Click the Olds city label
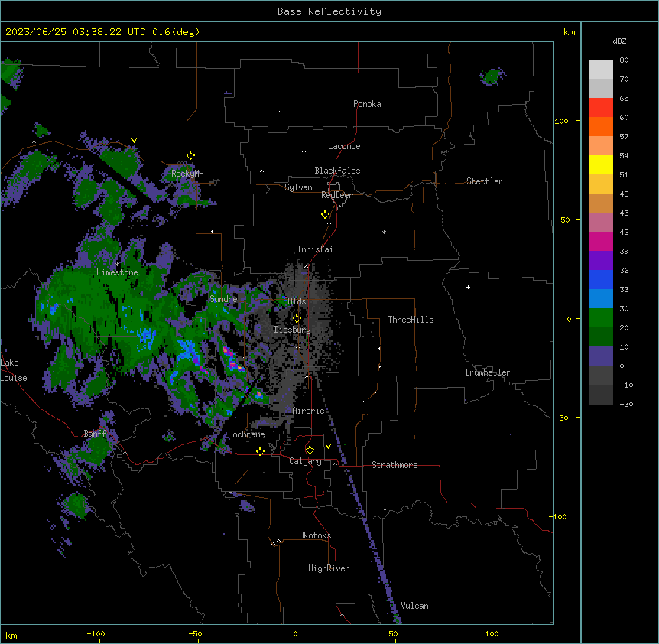The height and width of the screenshot is (644, 659). tap(297, 301)
